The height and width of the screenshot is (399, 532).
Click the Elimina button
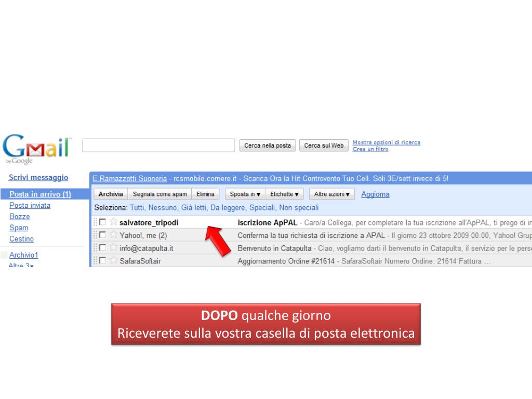[x=205, y=194]
